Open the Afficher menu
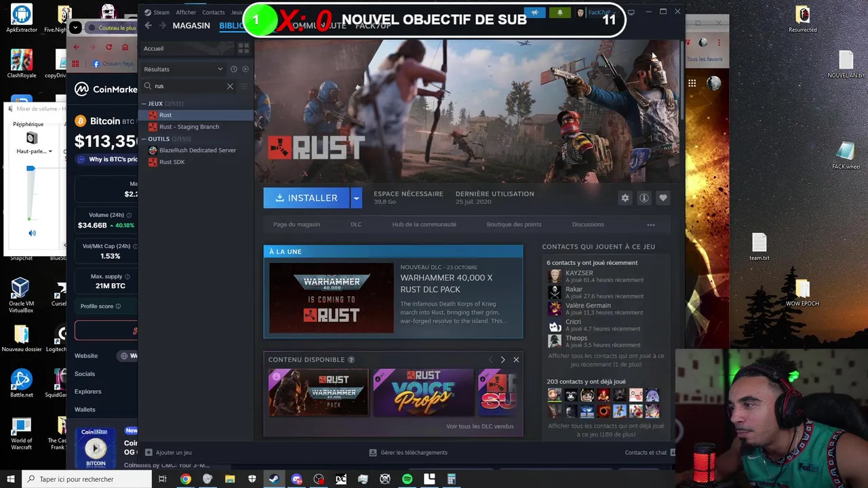 click(186, 12)
